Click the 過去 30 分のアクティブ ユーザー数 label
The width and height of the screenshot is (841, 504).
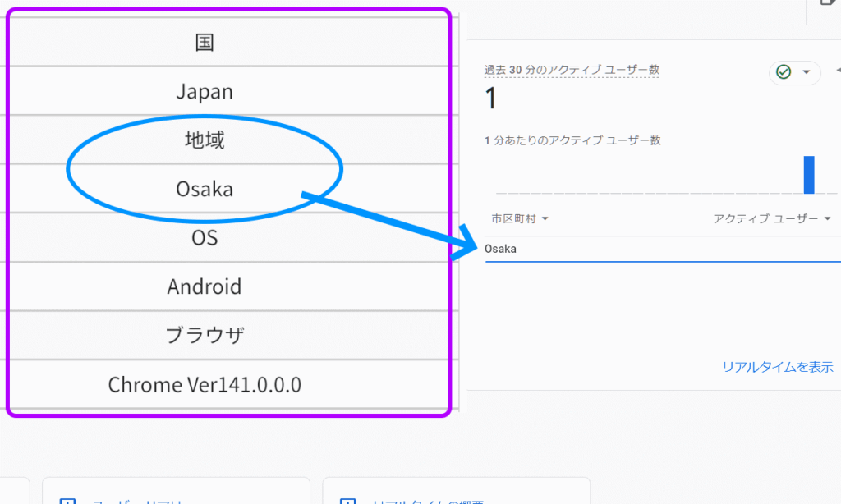point(572,71)
